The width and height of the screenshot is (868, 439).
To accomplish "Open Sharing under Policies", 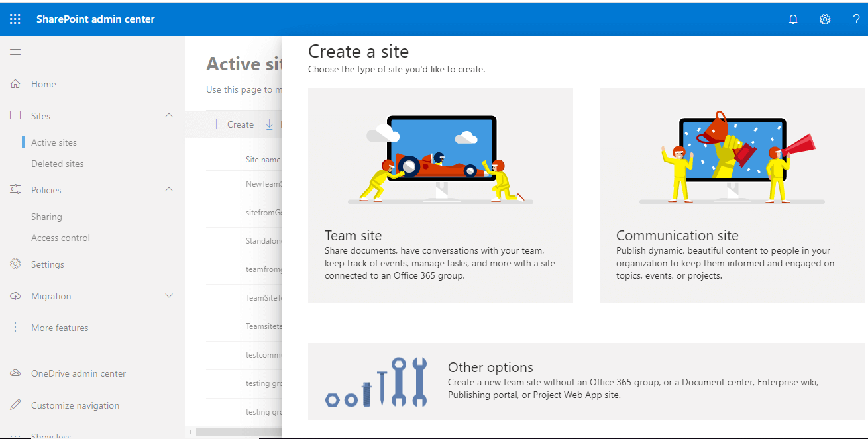I will click(46, 217).
